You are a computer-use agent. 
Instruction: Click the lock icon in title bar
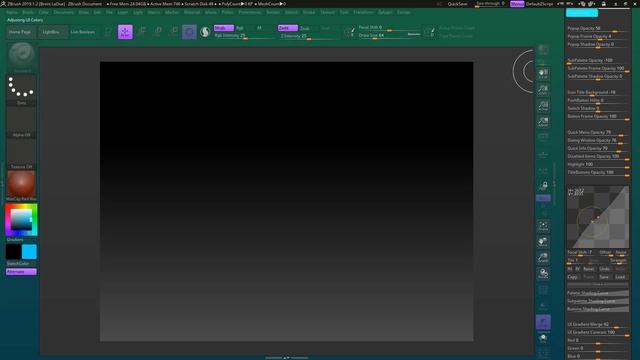click(603, 4)
